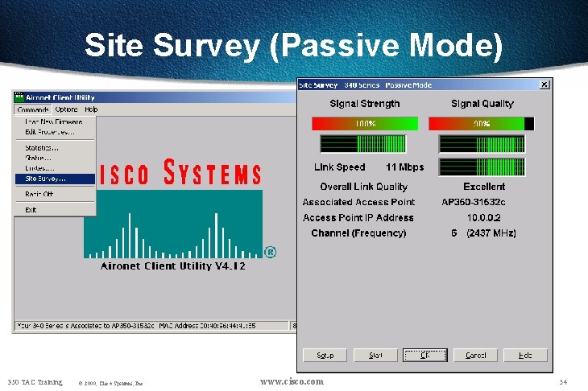Image resolution: width=588 pixels, height=391 pixels.
Task: Click the '6 (2437 MHz)' channel value
Action: pyautogui.click(x=483, y=233)
